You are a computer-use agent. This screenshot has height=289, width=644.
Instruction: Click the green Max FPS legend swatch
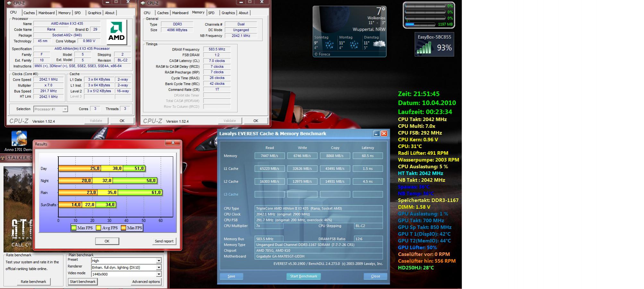[74, 228]
